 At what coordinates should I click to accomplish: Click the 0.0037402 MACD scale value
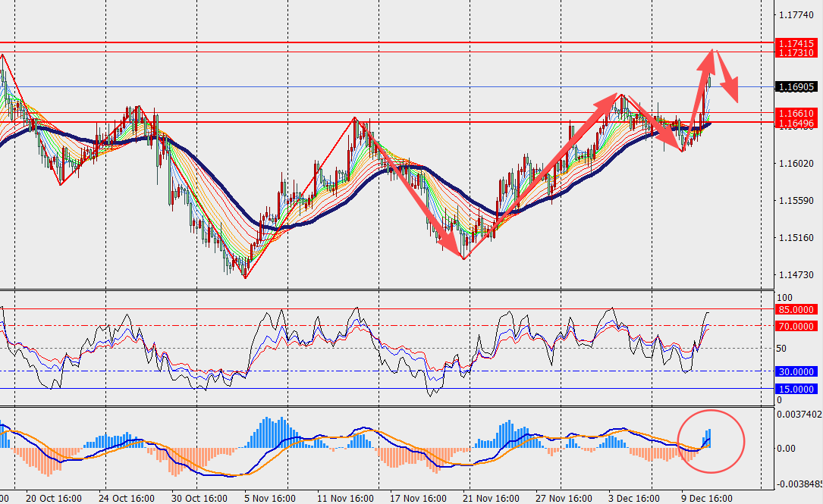click(799, 414)
